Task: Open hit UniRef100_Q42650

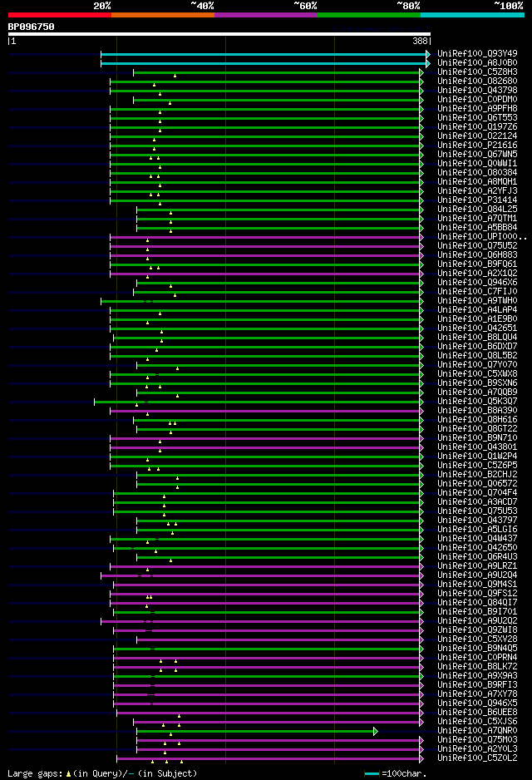Action: [x=477, y=547]
